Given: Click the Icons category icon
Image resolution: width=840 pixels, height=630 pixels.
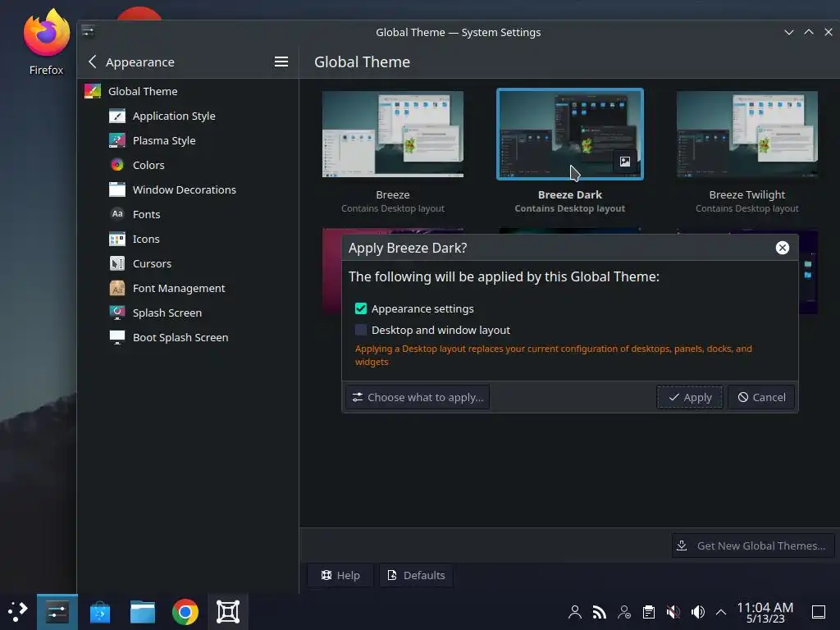Looking at the screenshot, I should [x=116, y=239].
